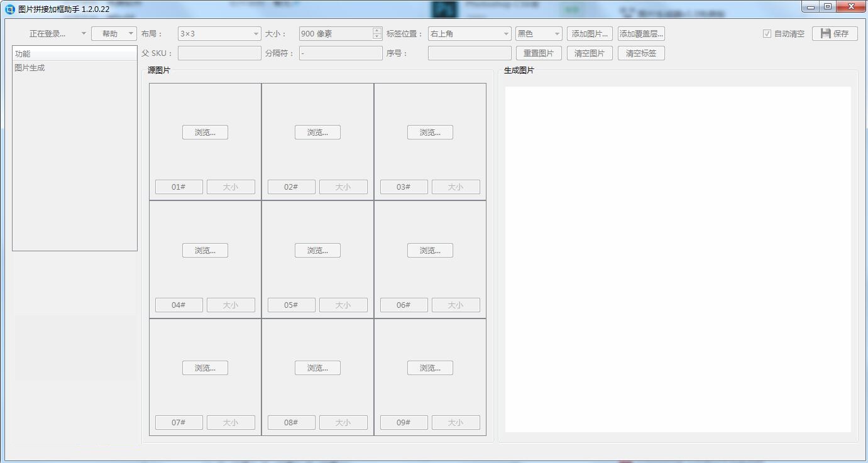Click the 06# label field
The image size is (868, 463).
(x=404, y=305)
